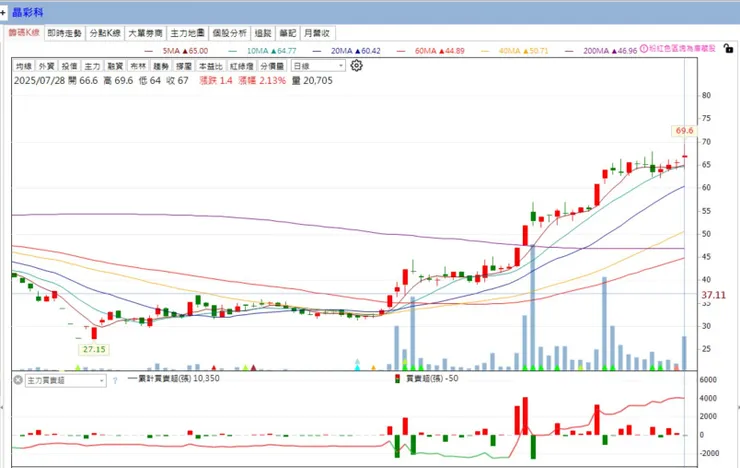The image size is (740, 468).
Task: Toggle 布林 Bollinger bands
Action: (138, 66)
